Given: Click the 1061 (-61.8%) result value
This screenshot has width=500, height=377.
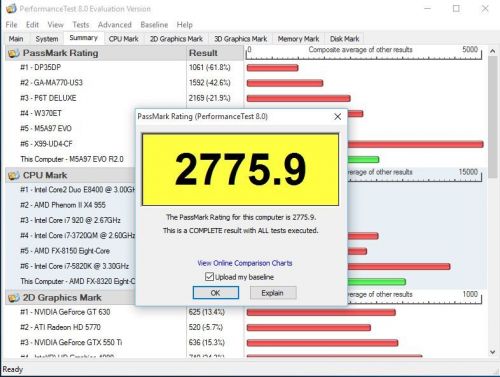Looking at the screenshot, I should [x=210, y=68].
